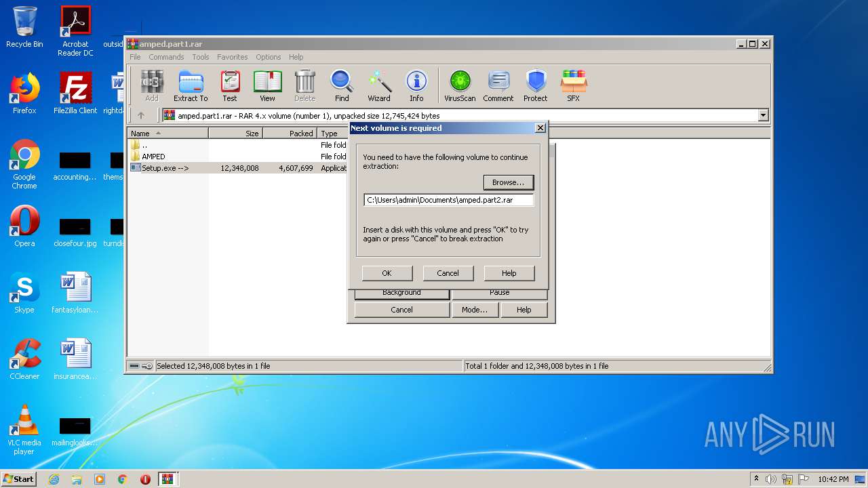Open Opera desktop shortcut
The height and width of the screenshot is (488, 868).
pyautogui.click(x=24, y=226)
